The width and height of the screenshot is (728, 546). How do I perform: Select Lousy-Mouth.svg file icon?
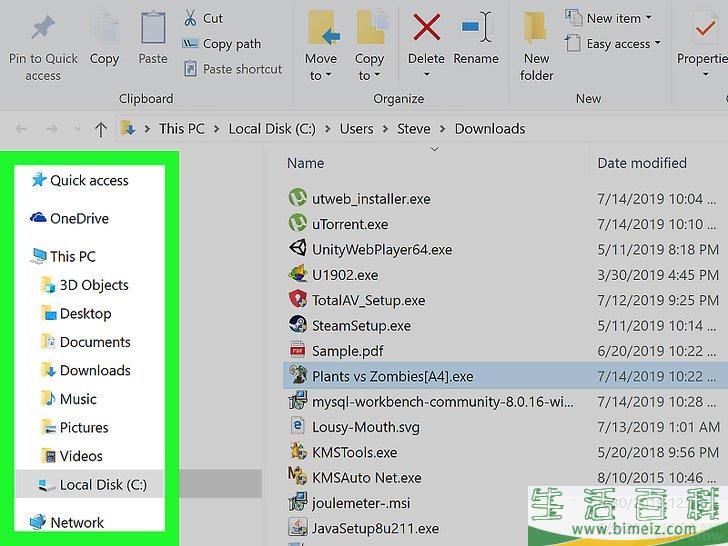pyautogui.click(x=297, y=426)
